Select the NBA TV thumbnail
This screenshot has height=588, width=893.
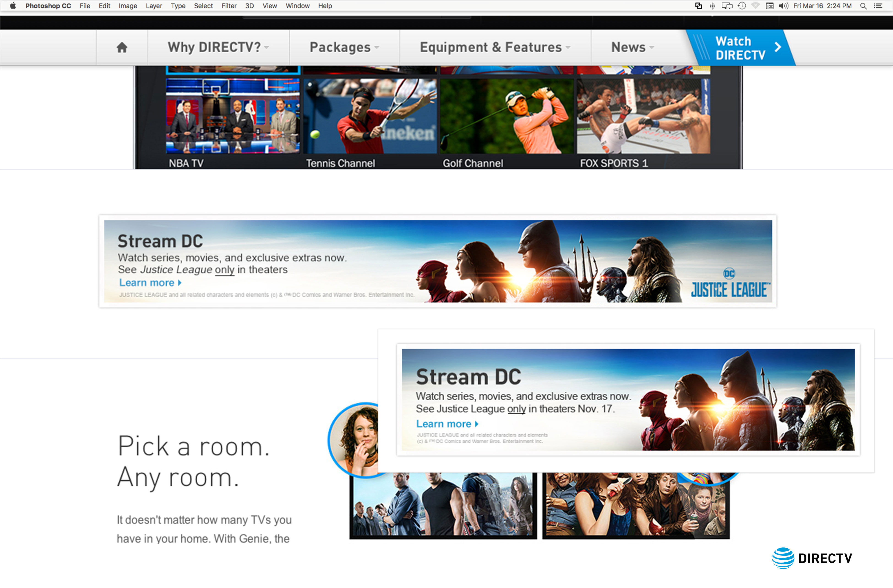[233, 116]
